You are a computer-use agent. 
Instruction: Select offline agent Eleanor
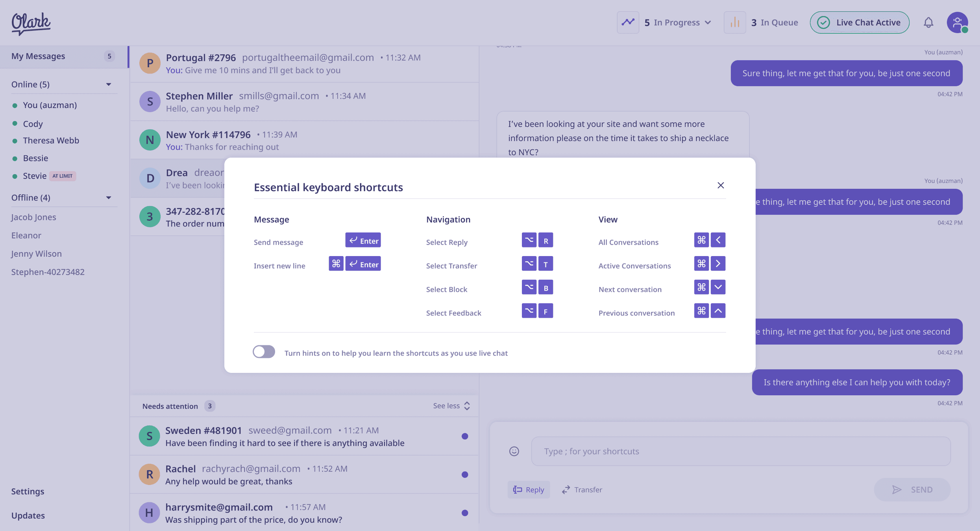tap(26, 235)
